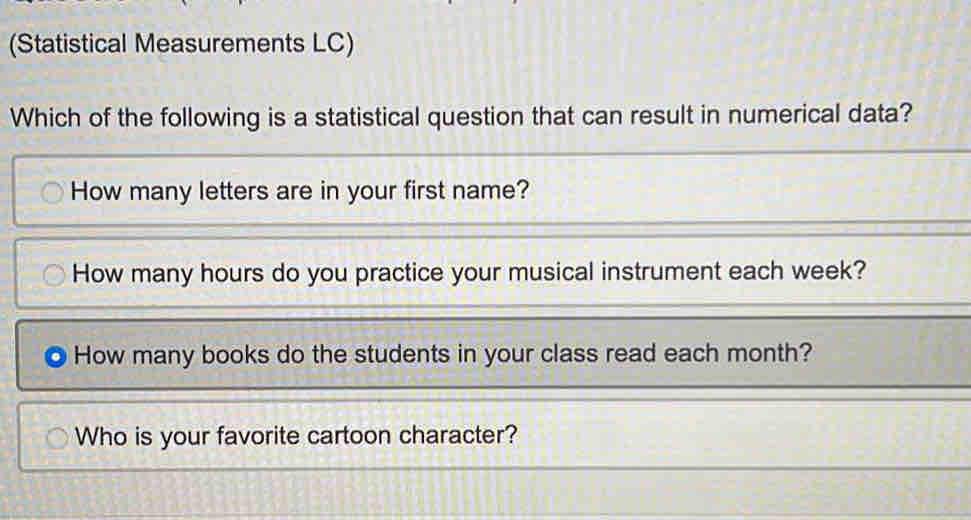
Task: Click answer text "Who is your favorite cartoon character?"
Action: 297,437
